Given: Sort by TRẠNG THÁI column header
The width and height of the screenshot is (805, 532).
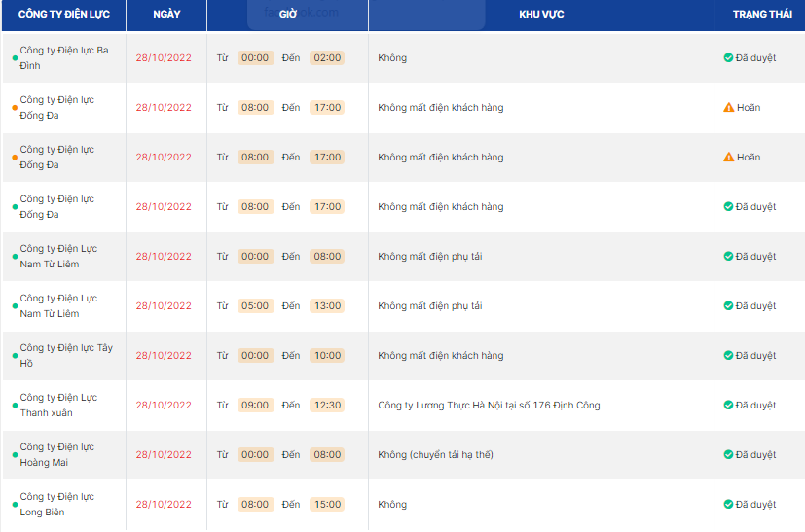Looking at the screenshot, I should (762, 15).
